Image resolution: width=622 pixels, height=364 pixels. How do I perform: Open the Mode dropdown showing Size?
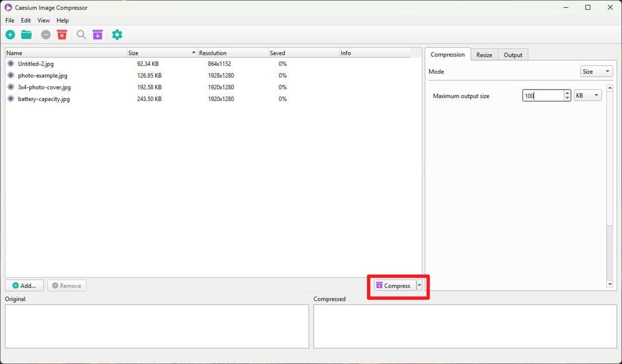[596, 72]
